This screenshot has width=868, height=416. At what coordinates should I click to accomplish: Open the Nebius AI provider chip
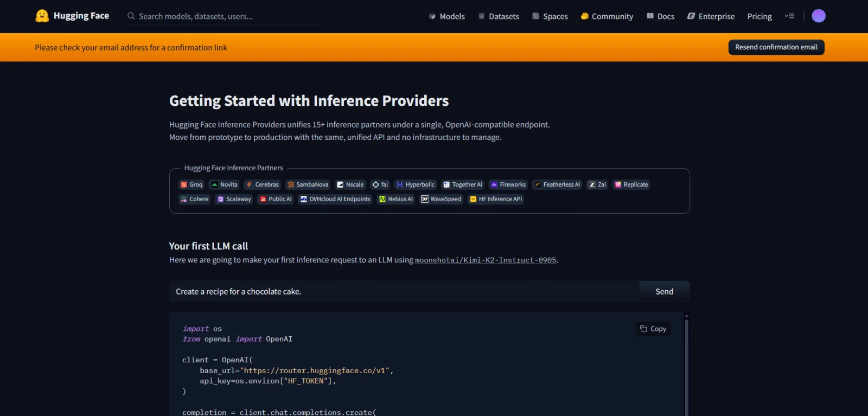[x=396, y=199]
